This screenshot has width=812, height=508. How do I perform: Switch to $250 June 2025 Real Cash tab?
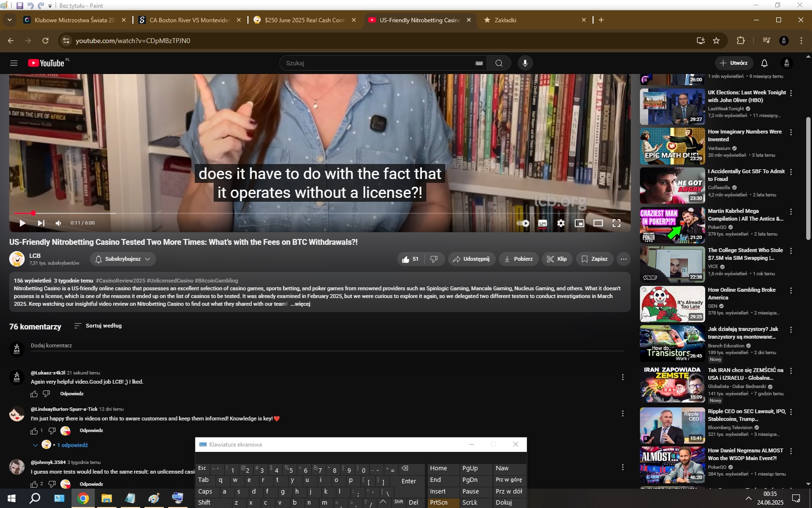(304, 20)
